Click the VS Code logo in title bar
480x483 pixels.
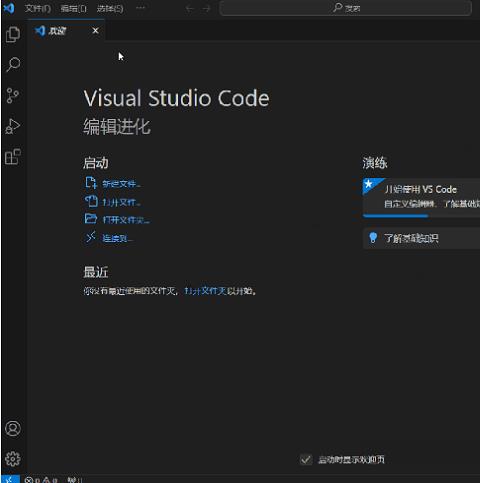click(9, 8)
